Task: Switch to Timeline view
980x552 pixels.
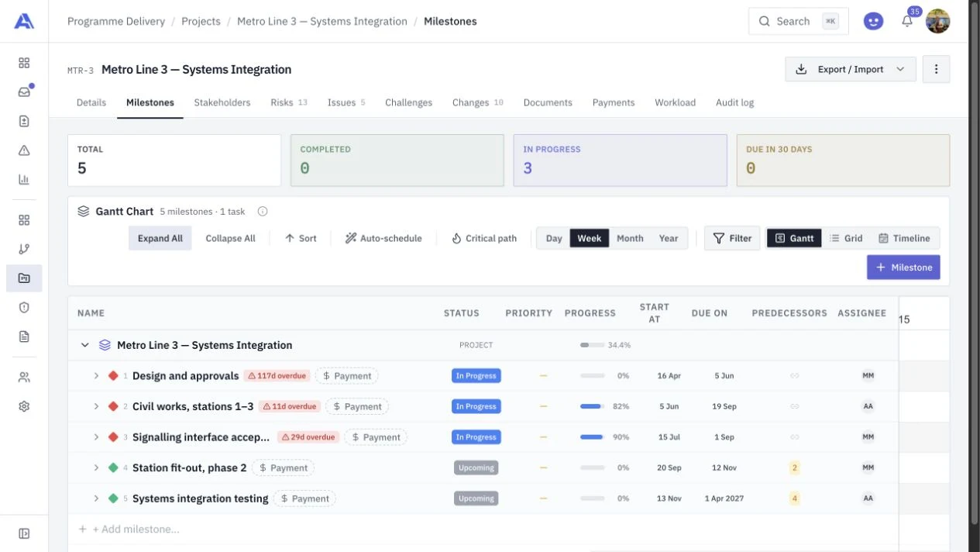Action: (904, 239)
